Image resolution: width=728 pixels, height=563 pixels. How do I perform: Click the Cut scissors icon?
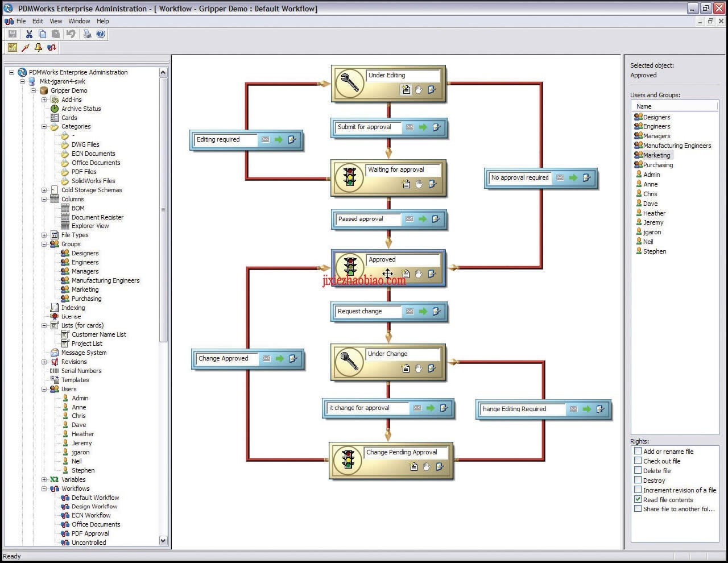pos(29,34)
